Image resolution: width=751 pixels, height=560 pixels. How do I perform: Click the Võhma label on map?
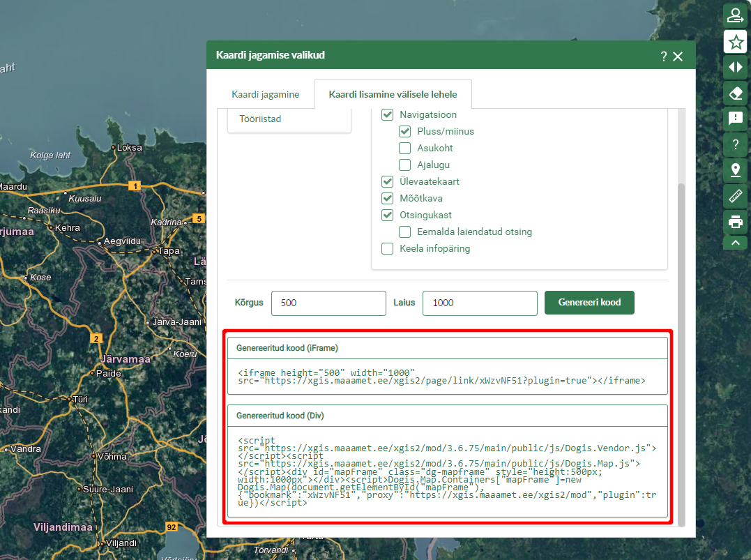pos(112,457)
